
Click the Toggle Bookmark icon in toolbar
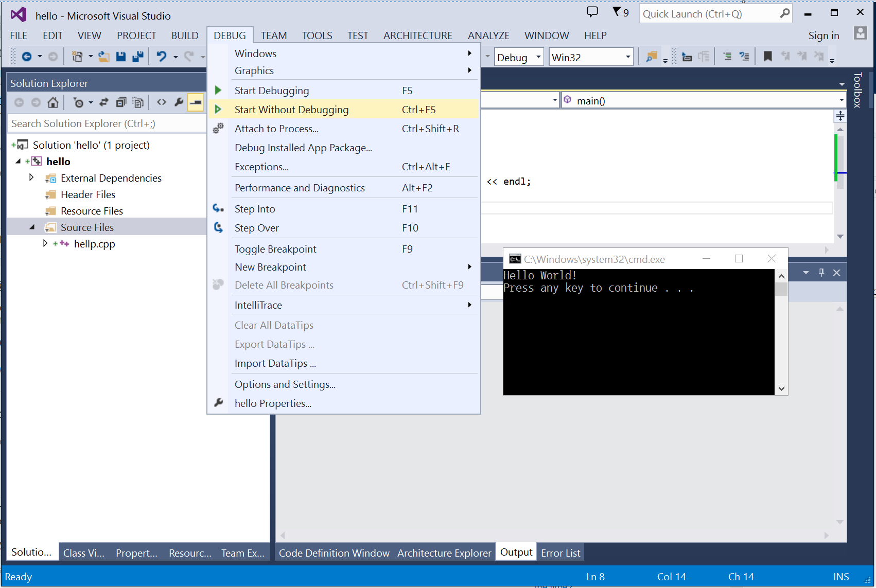pyautogui.click(x=767, y=57)
